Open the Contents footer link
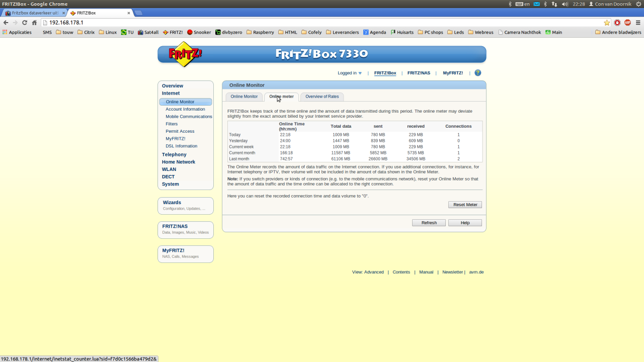The image size is (644, 362). [x=401, y=272]
